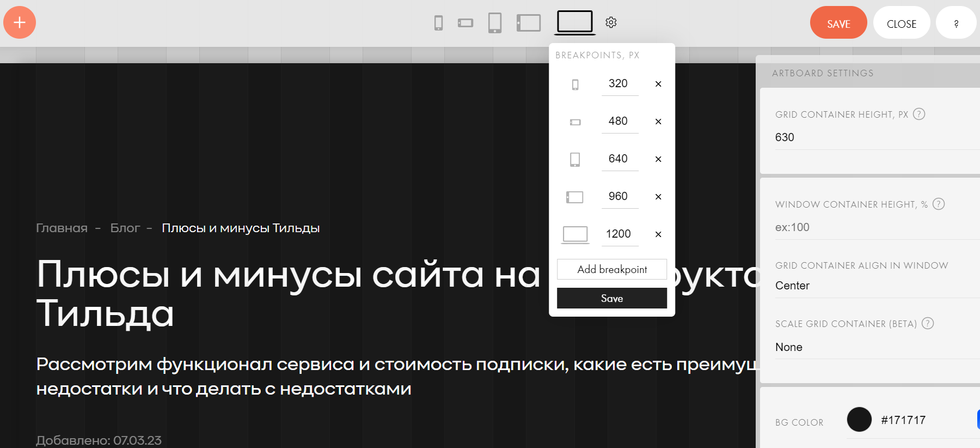Image resolution: width=980 pixels, height=448 pixels.
Task: Show help for Scale Grid Container beta
Action: pos(928,323)
